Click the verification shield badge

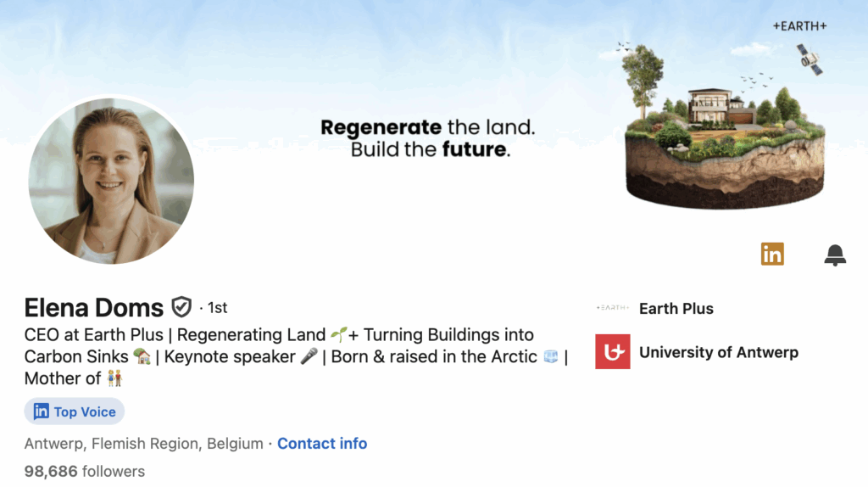(181, 306)
